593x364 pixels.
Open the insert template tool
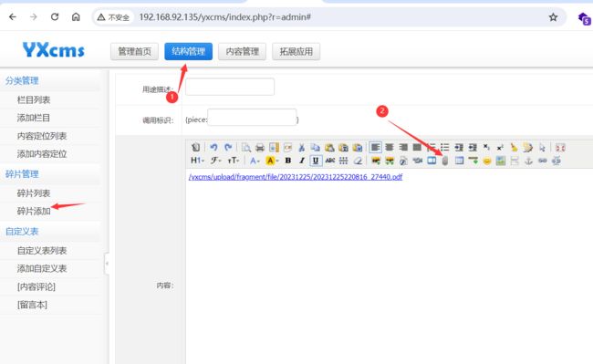pos(274,148)
